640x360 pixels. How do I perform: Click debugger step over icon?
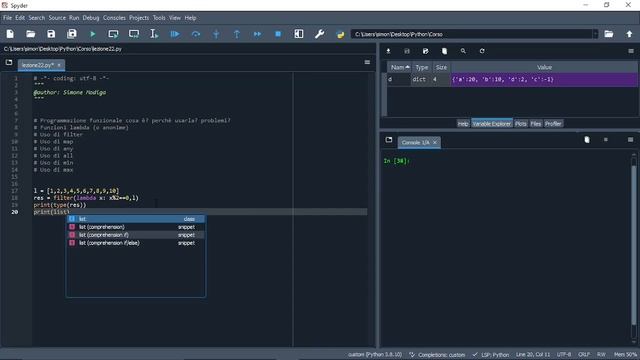[x=196, y=34]
